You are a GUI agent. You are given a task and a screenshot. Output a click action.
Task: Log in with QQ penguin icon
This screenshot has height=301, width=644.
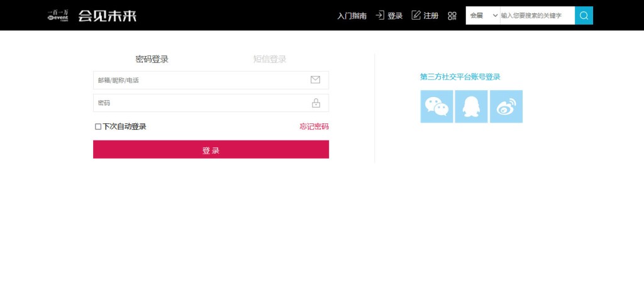(x=471, y=106)
